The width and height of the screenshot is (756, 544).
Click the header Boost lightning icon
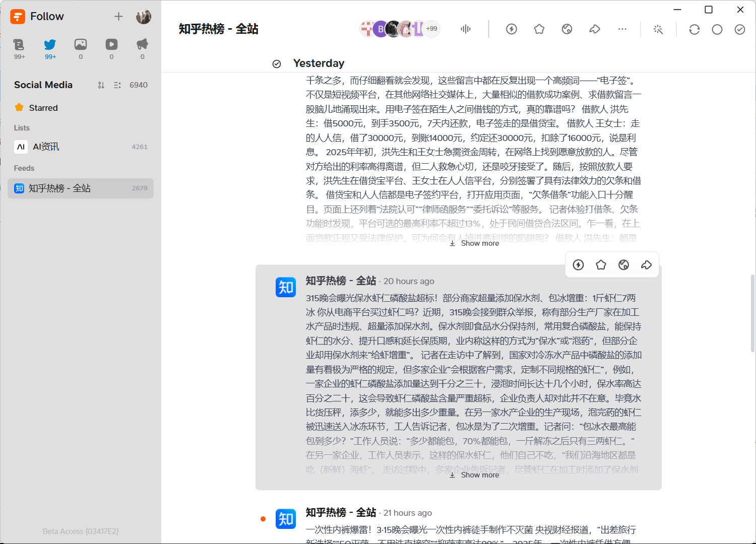(x=512, y=29)
